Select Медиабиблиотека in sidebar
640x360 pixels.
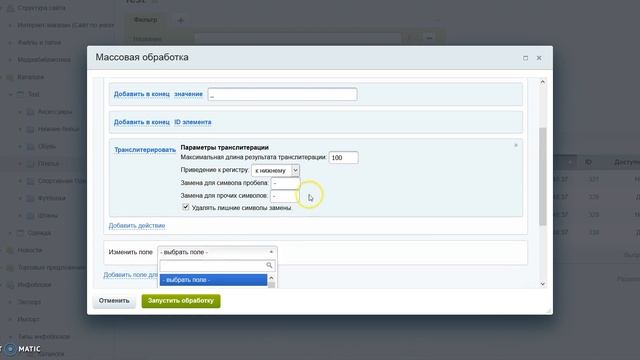coord(44,60)
